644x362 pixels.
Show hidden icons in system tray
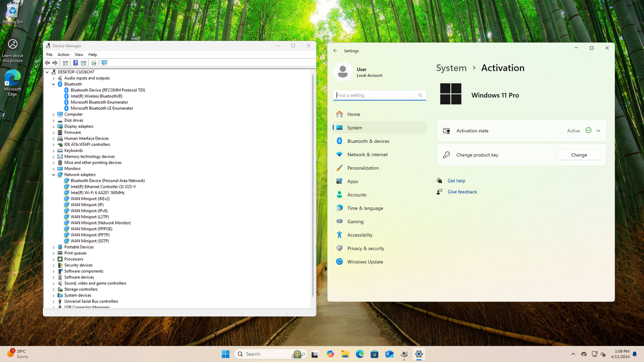[x=573, y=354]
